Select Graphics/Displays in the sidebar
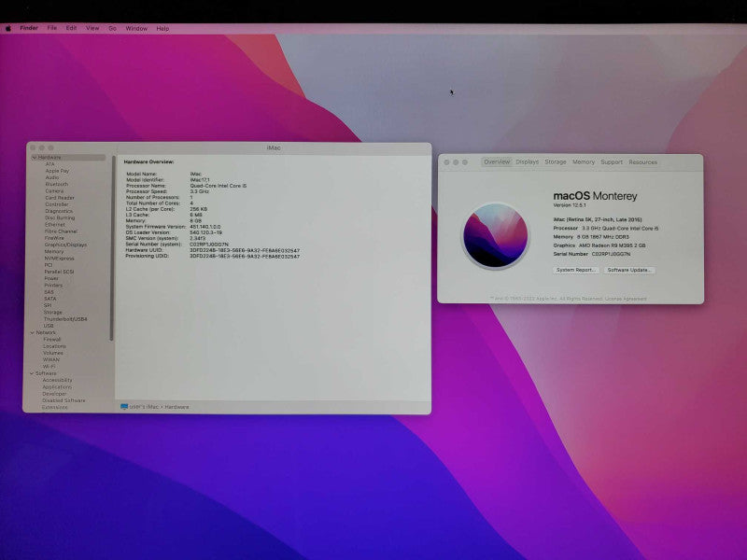This screenshot has height=560, width=747. [x=65, y=245]
